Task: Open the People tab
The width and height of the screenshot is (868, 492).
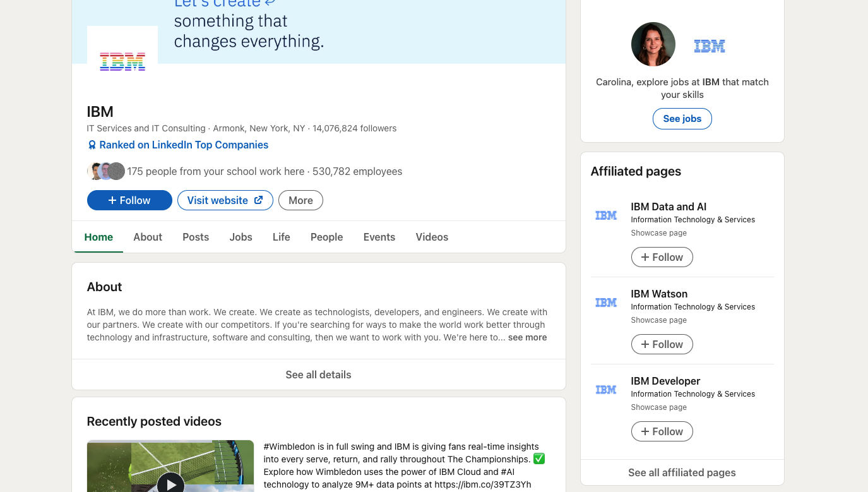Action: (x=326, y=237)
